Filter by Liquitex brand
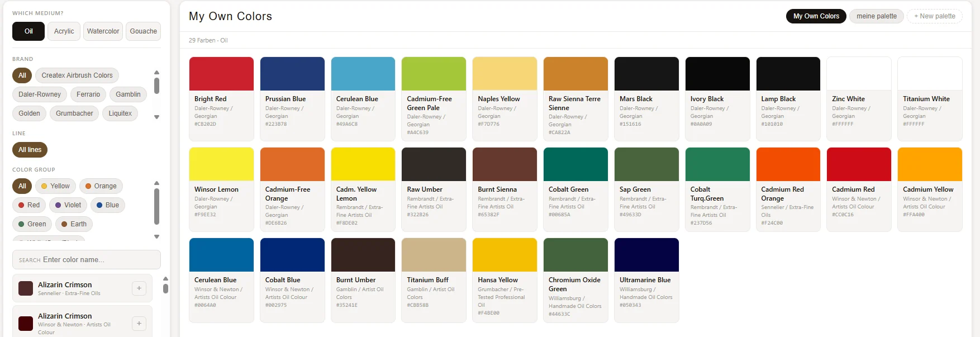980x337 pixels. point(120,113)
